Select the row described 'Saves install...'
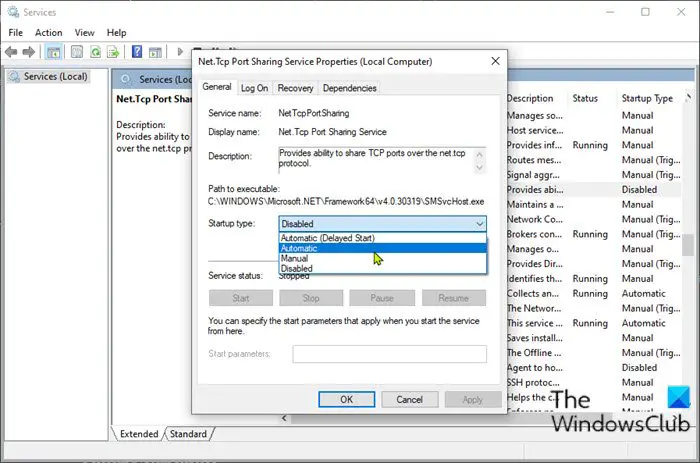700x463 pixels. (594, 338)
